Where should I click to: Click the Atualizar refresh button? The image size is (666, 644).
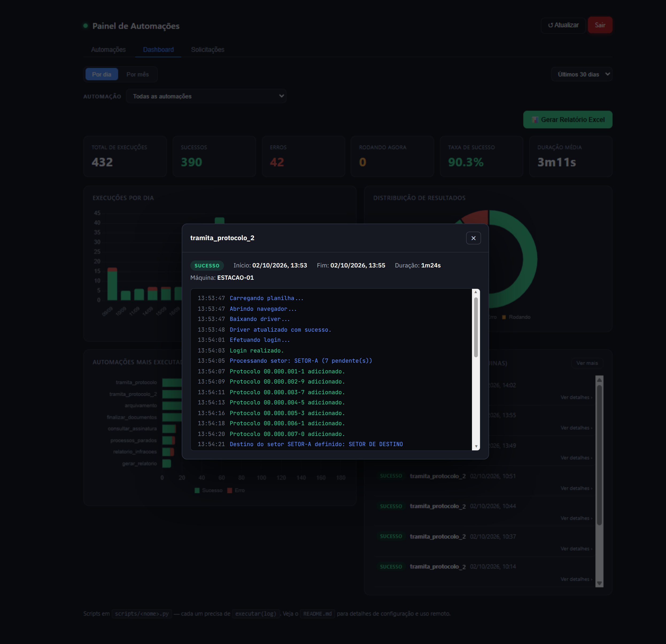[563, 25]
